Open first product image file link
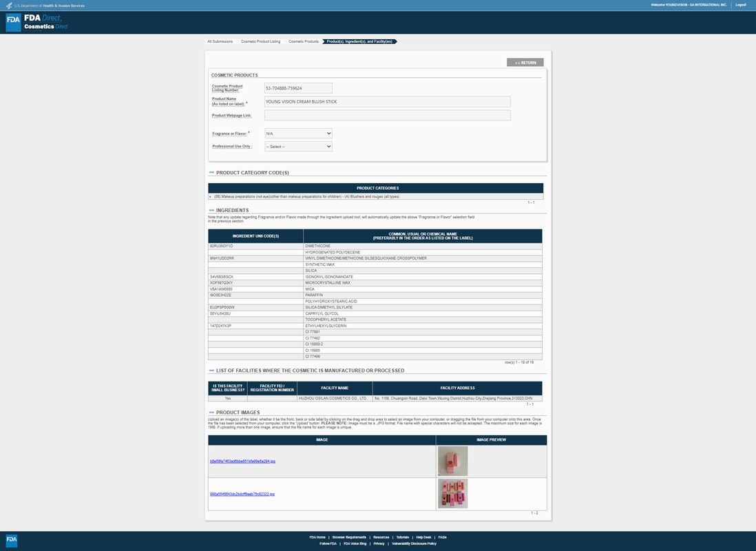 (242, 461)
